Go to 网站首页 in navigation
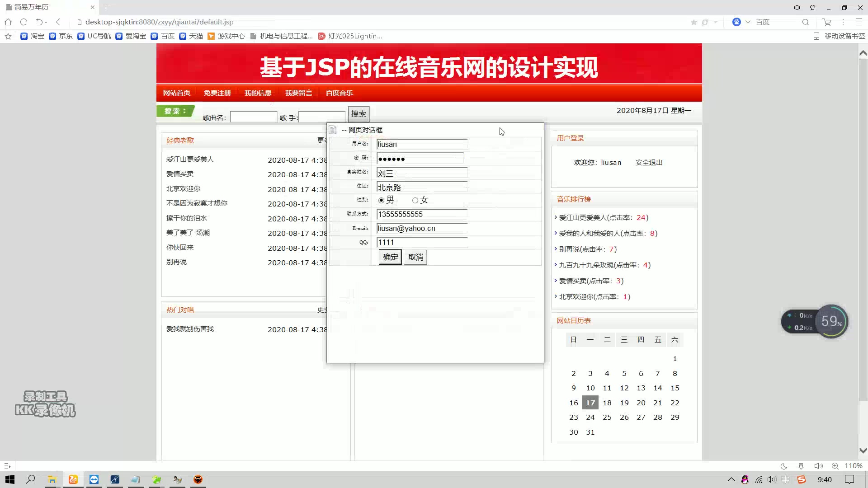This screenshot has width=868, height=488. coord(177,93)
